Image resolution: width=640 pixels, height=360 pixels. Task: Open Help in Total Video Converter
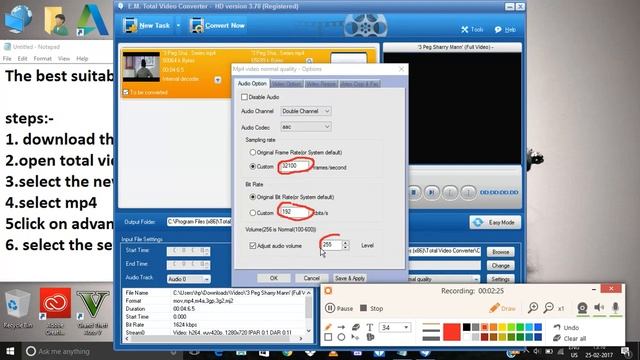point(505,29)
